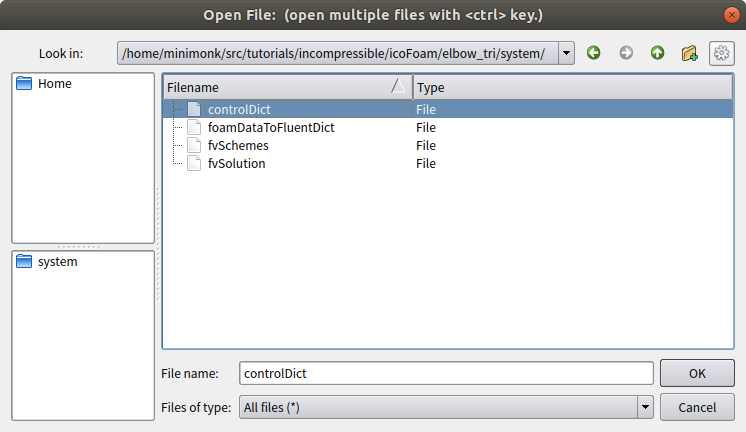Confirm with the OK button
This screenshot has height=432, width=746.
coord(697,373)
